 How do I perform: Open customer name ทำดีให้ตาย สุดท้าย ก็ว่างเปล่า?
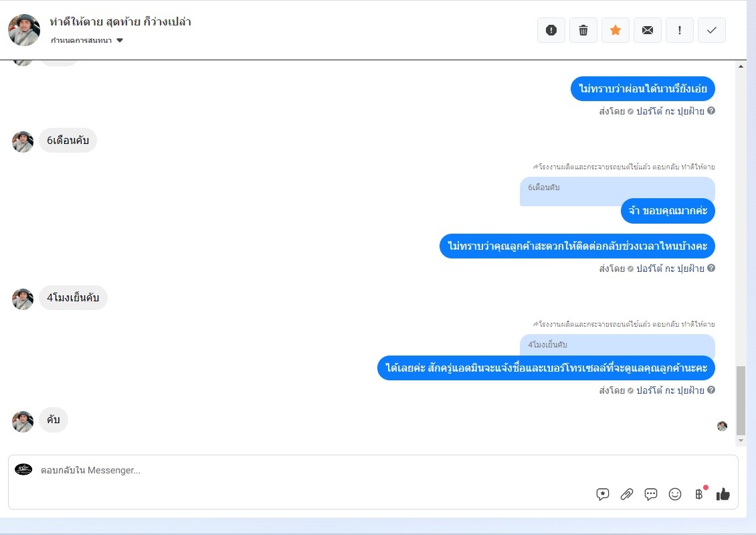tap(120, 21)
